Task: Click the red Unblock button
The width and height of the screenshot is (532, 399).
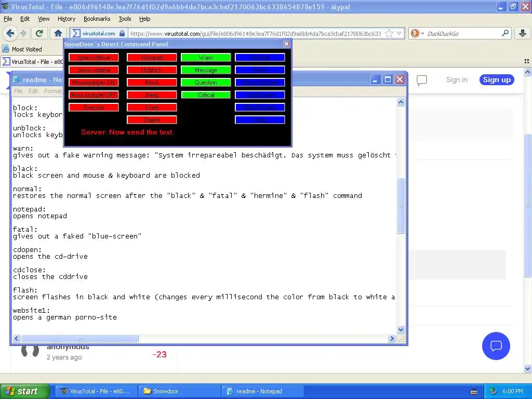Action: point(152,70)
